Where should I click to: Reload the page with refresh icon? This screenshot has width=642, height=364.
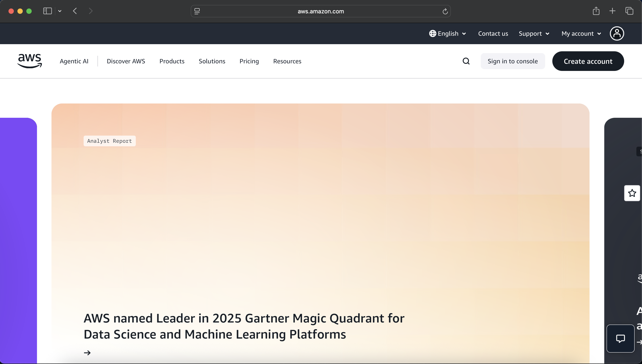pyautogui.click(x=445, y=11)
